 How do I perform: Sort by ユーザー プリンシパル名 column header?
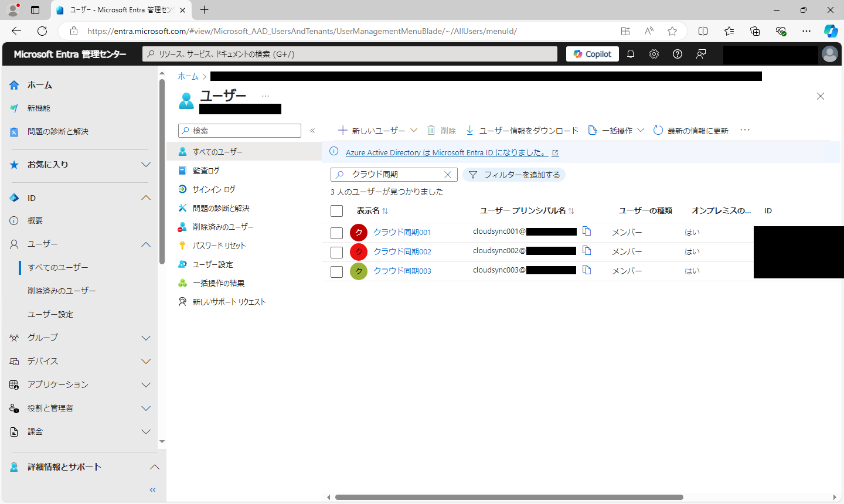[527, 211]
